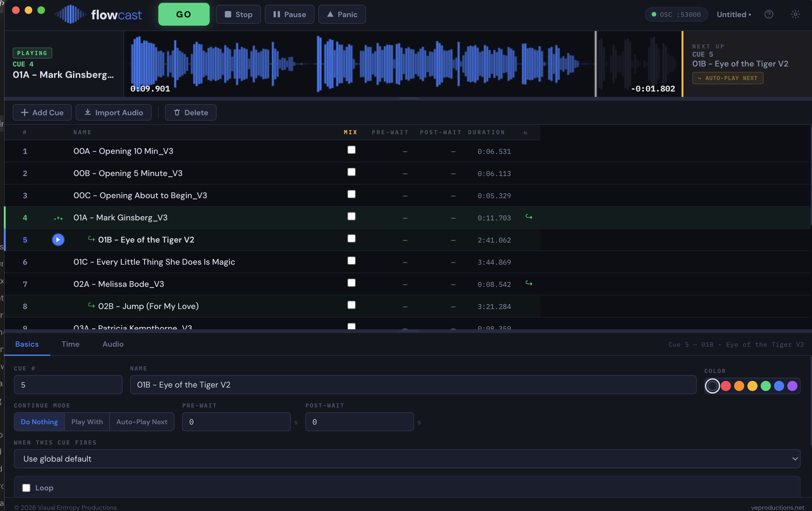Toggle MIX checkbox for O0B Opening 5 Minute
Viewport: 812px width, 511px height.
tap(352, 172)
